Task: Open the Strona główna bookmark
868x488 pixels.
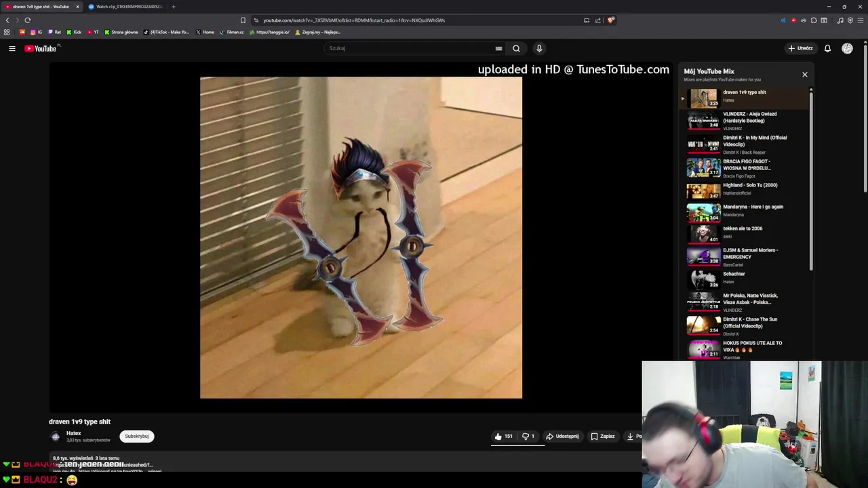Action: point(121,32)
